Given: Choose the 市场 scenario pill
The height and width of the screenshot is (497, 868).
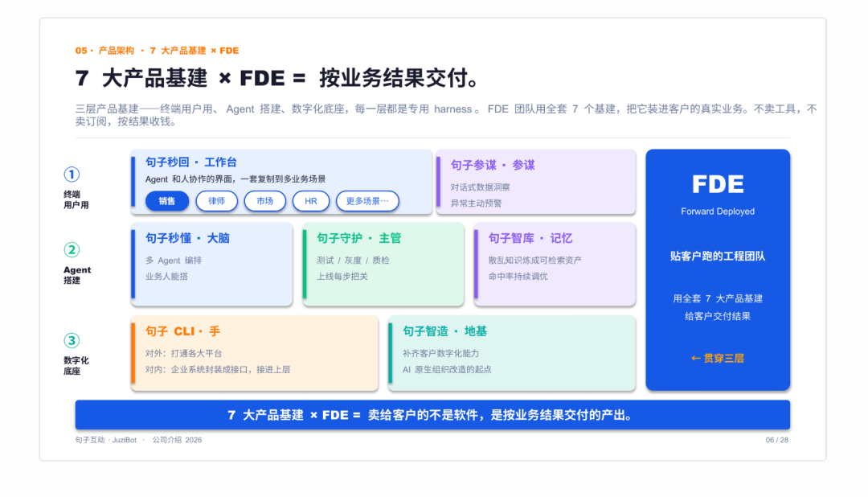Looking at the screenshot, I should 265,201.
